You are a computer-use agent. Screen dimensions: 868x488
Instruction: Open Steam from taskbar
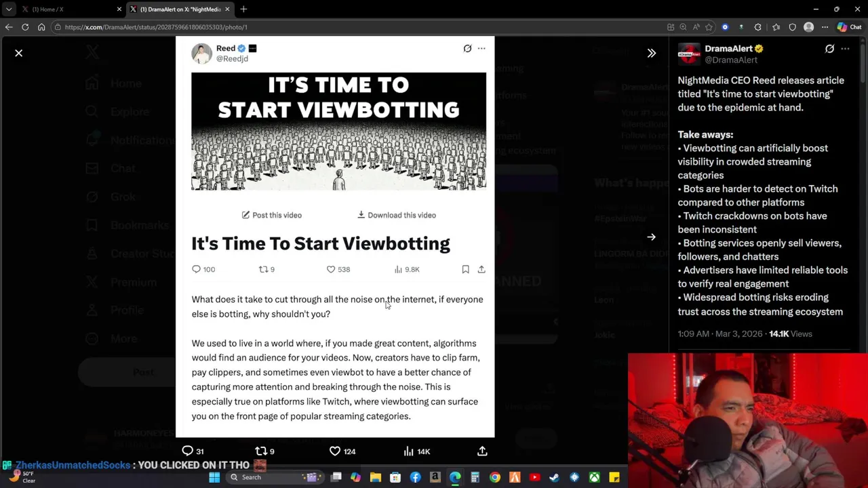coord(554,477)
